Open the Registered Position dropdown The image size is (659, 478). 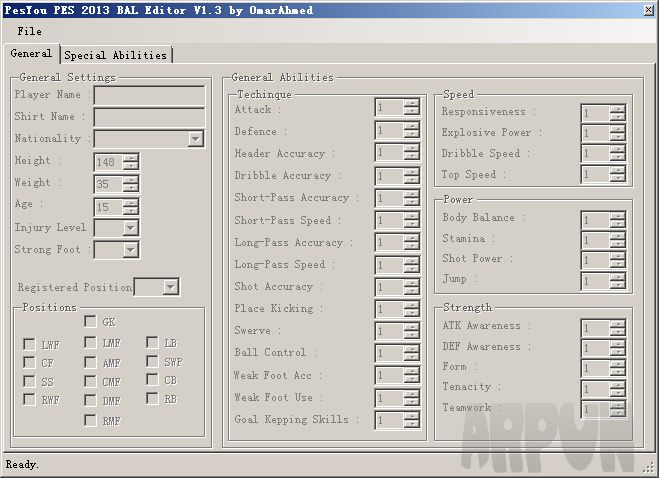tap(170, 287)
